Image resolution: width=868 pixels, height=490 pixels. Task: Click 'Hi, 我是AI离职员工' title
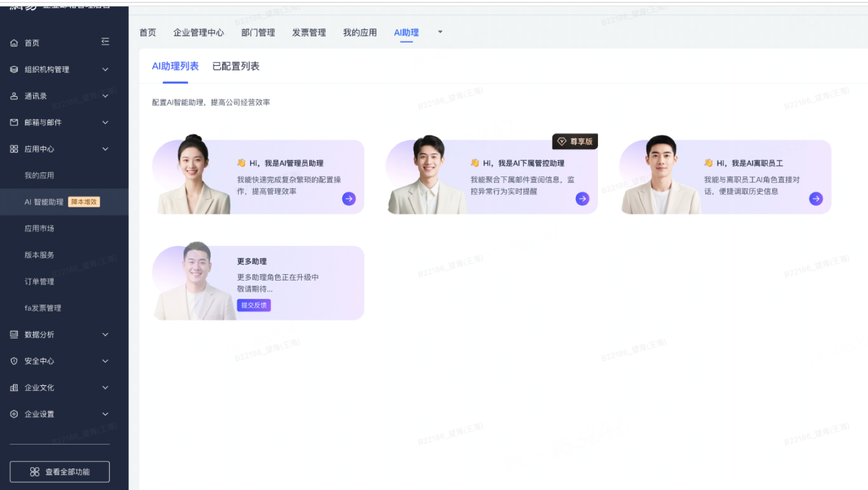tap(750, 163)
